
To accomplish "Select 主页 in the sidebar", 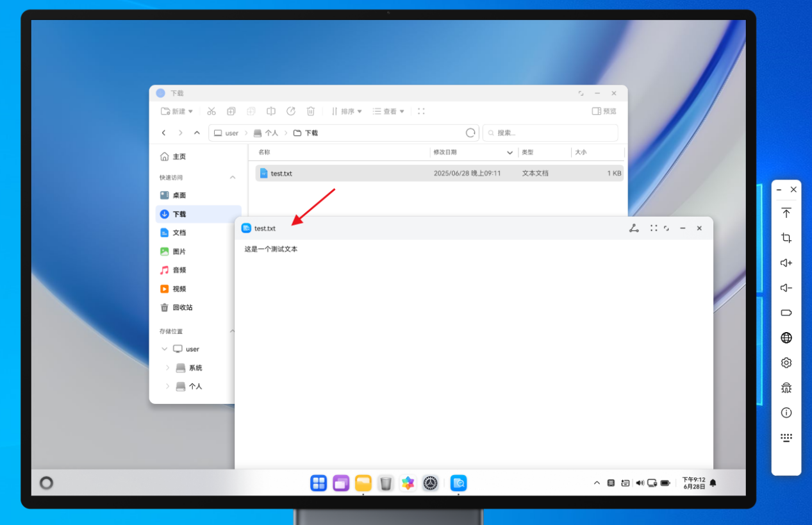I will click(179, 157).
